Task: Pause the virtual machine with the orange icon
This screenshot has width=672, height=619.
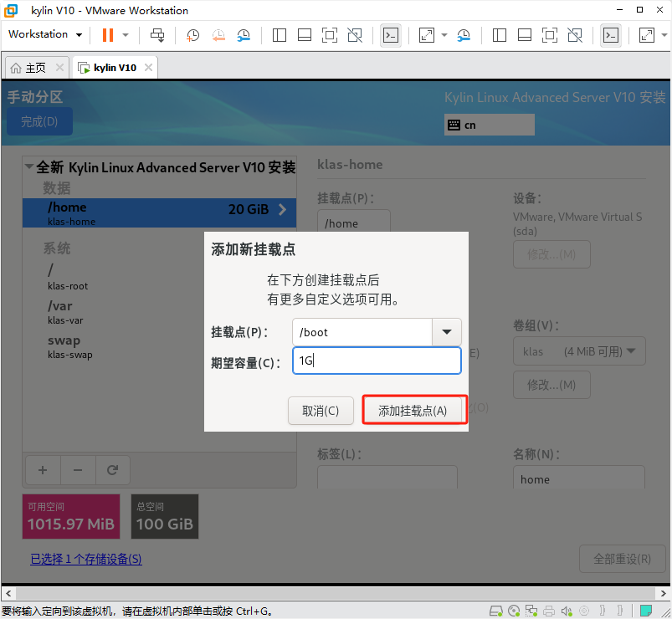Action: (108, 34)
